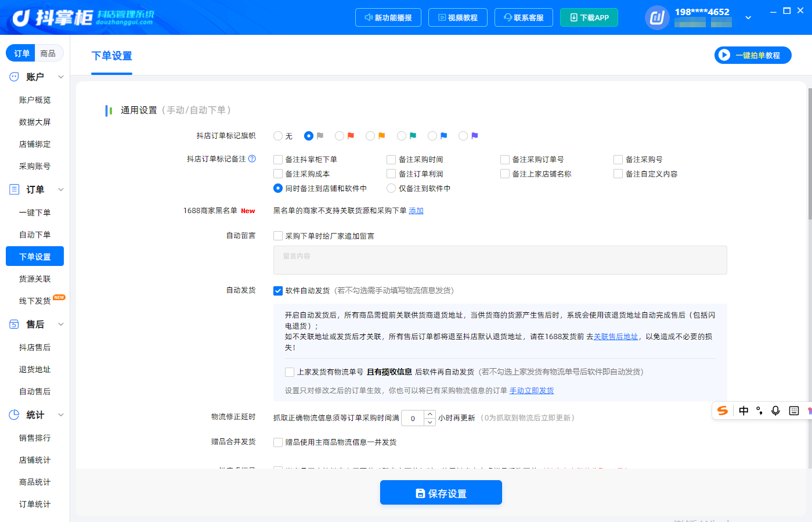Click the 保存设置 button
This screenshot has height=522, width=812.
pyautogui.click(x=441, y=492)
